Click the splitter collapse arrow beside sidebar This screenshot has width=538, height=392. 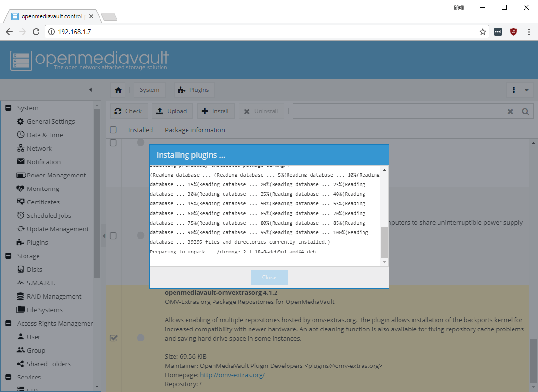tap(104, 236)
